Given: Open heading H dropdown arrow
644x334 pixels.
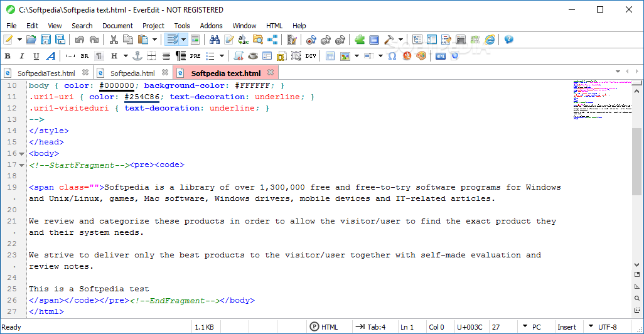Looking at the screenshot, I should (x=126, y=56).
